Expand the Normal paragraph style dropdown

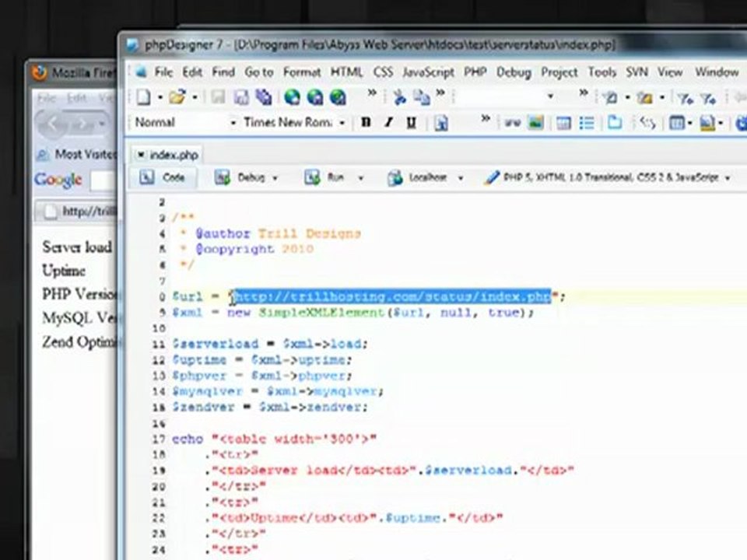click(x=233, y=123)
